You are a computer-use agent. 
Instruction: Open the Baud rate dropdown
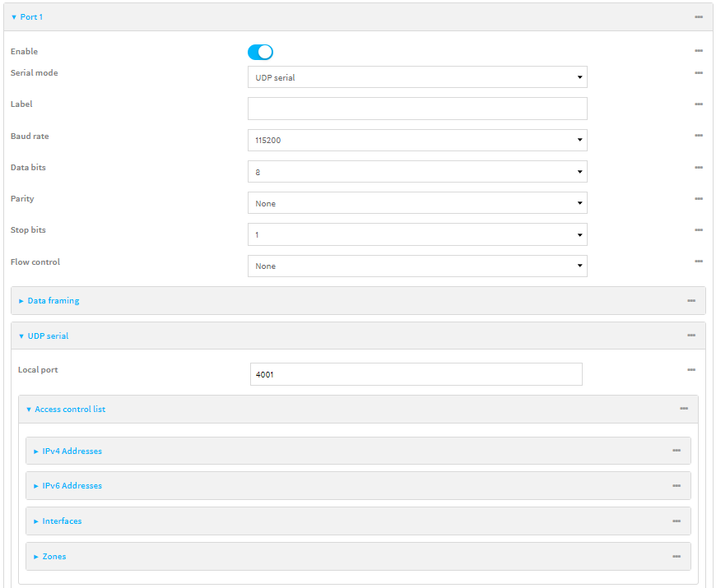pyautogui.click(x=416, y=141)
